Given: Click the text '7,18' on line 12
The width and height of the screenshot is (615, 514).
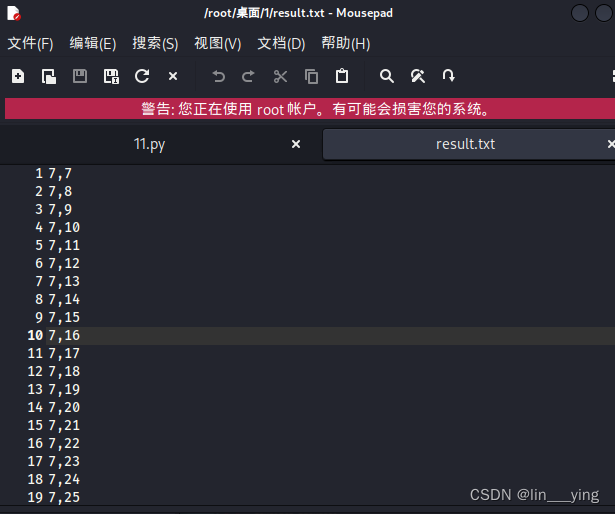Looking at the screenshot, I should [64, 372].
